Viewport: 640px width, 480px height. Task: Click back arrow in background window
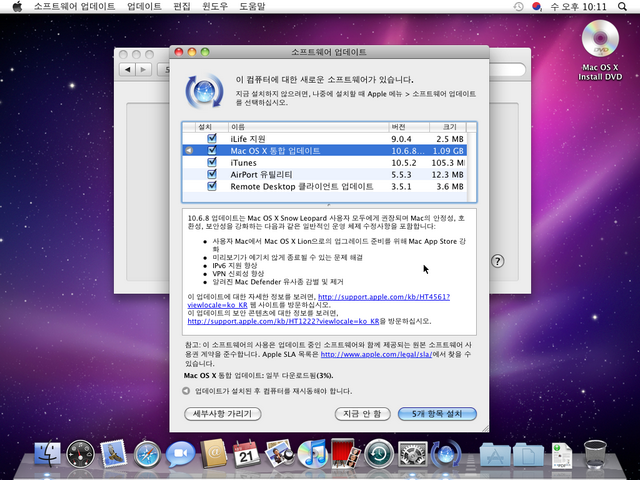(x=128, y=69)
